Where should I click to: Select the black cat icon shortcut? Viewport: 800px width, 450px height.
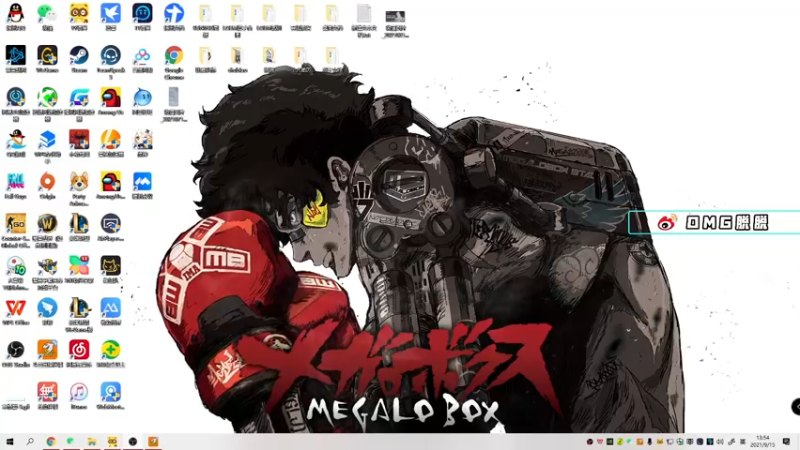coord(111,269)
